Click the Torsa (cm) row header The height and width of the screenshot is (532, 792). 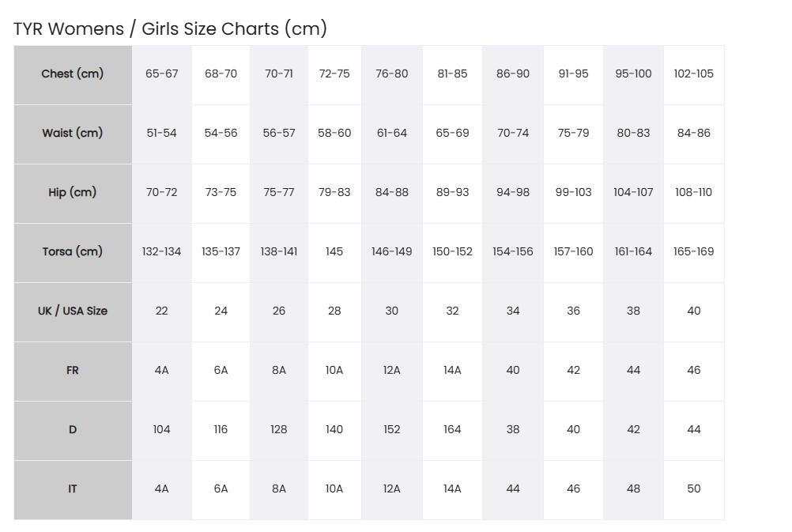coord(73,253)
